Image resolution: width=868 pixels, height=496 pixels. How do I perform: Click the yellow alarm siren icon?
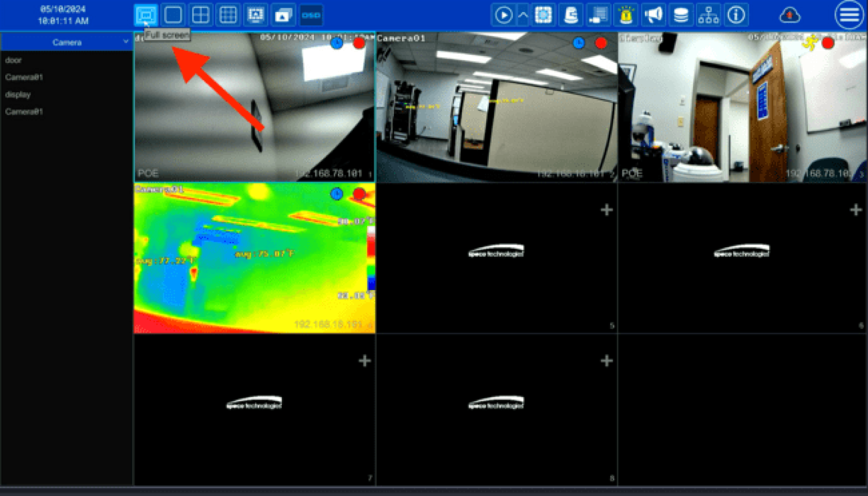[x=625, y=15]
